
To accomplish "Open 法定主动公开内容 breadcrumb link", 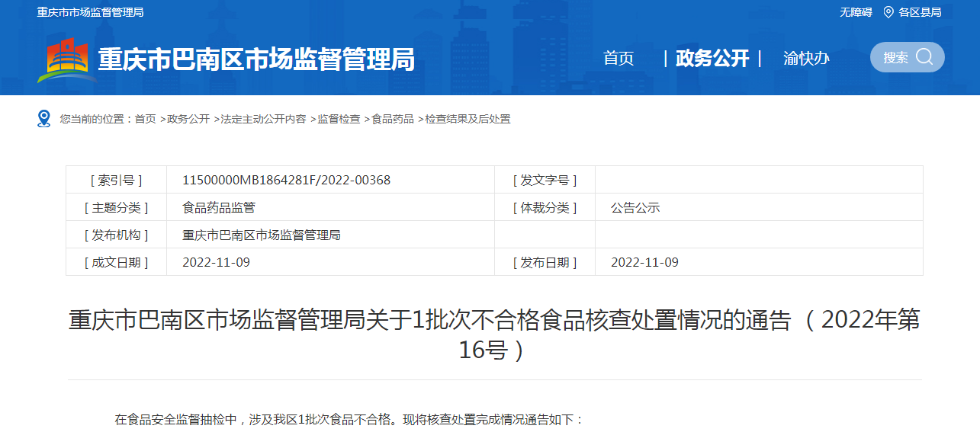I will pyautogui.click(x=263, y=119).
